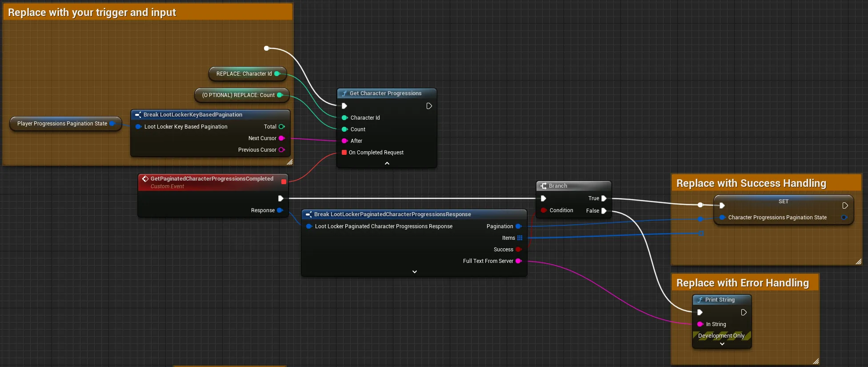Click the Custom Event subtitle text
Image resolution: width=868 pixels, height=367 pixels.
(x=167, y=186)
